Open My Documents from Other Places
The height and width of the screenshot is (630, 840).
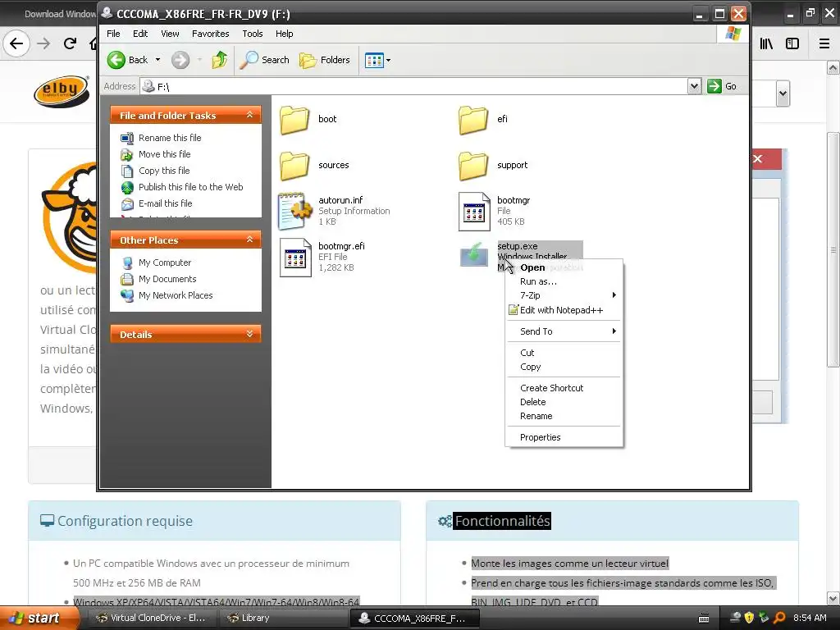(167, 279)
